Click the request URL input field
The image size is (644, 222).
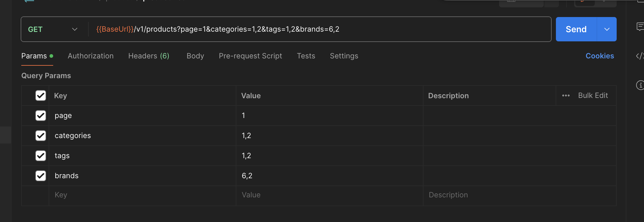coord(319,29)
